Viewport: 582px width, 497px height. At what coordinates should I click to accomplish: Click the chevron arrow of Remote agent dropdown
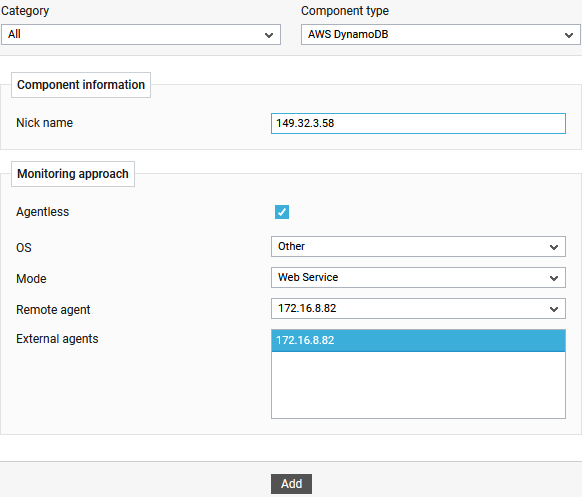point(554,309)
